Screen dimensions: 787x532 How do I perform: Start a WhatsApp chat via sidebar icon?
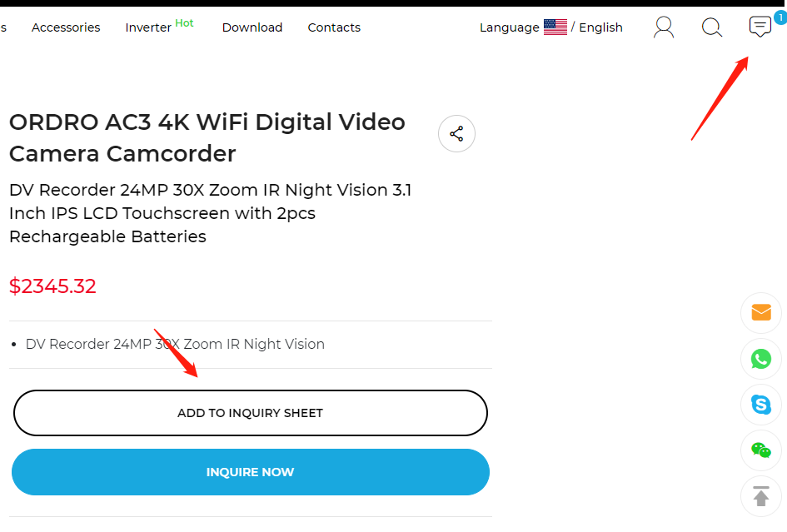760,359
